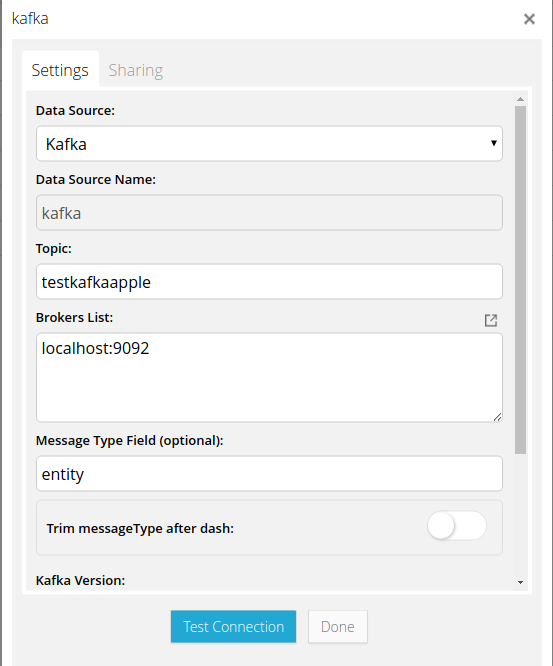Click the Data Source Name label
This screenshot has height=666, width=553.
click(x=96, y=179)
